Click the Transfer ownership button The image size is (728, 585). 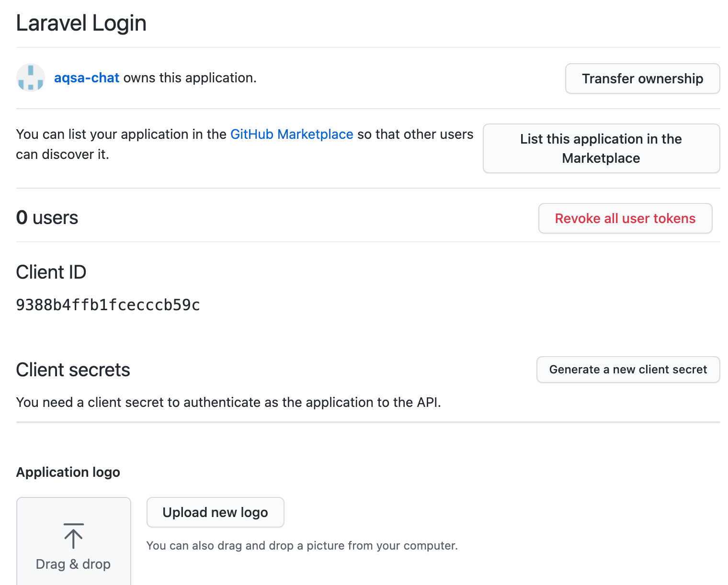click(642, 79)
